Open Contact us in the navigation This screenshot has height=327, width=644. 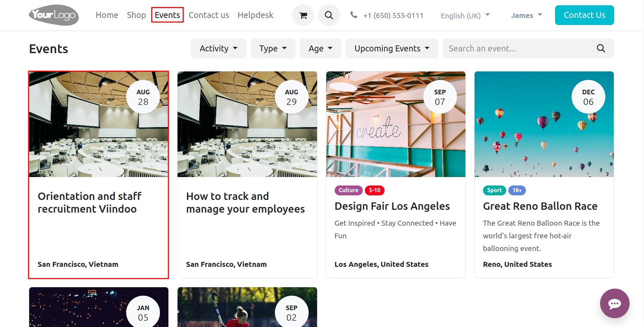coord(209,15)
